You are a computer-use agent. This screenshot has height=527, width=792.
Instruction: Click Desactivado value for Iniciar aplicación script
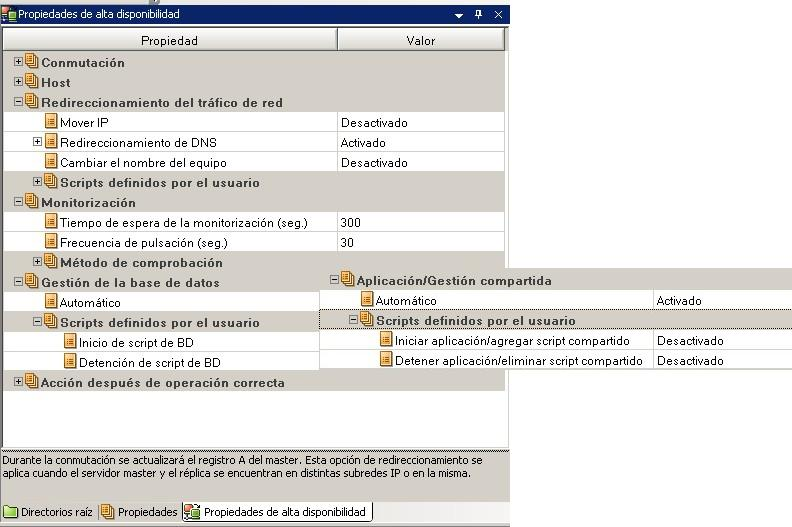click(690, 341)
